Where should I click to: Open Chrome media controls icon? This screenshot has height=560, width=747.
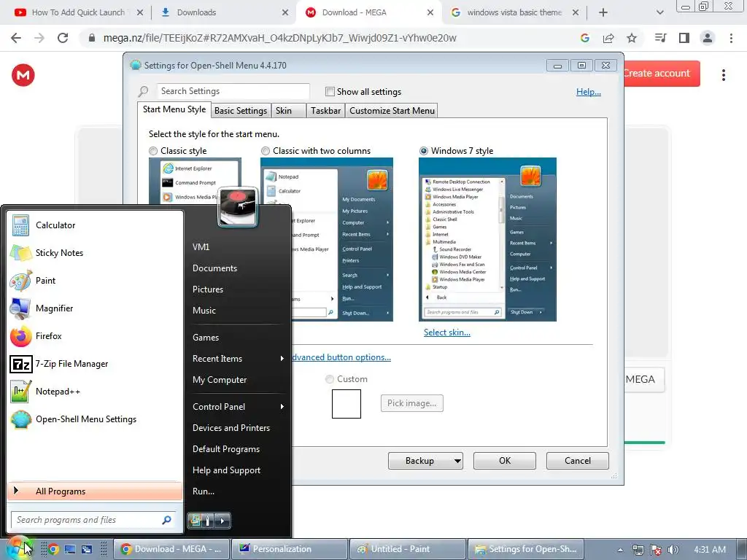(661, 38)
